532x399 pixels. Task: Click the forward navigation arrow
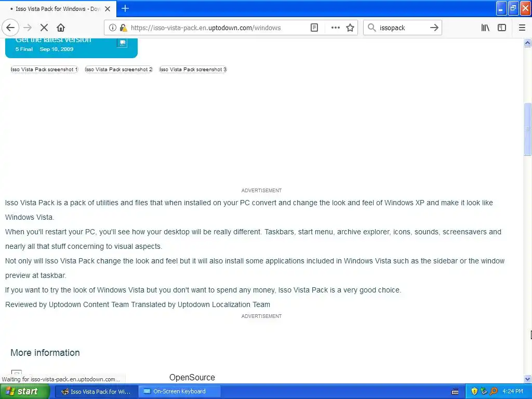pos(28,28)
